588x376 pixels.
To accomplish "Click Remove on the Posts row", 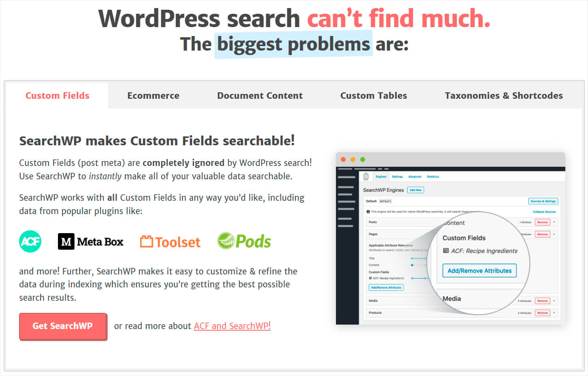I will click(542, 222).
